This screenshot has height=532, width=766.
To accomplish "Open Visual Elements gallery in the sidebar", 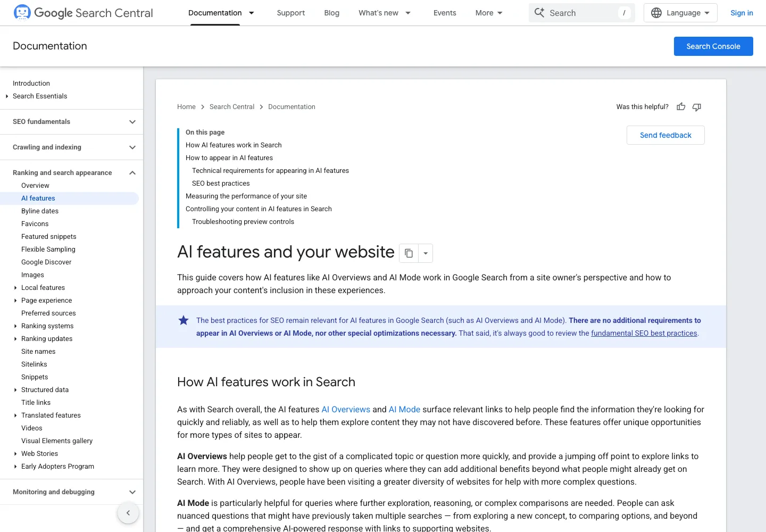I will point(57,441).
